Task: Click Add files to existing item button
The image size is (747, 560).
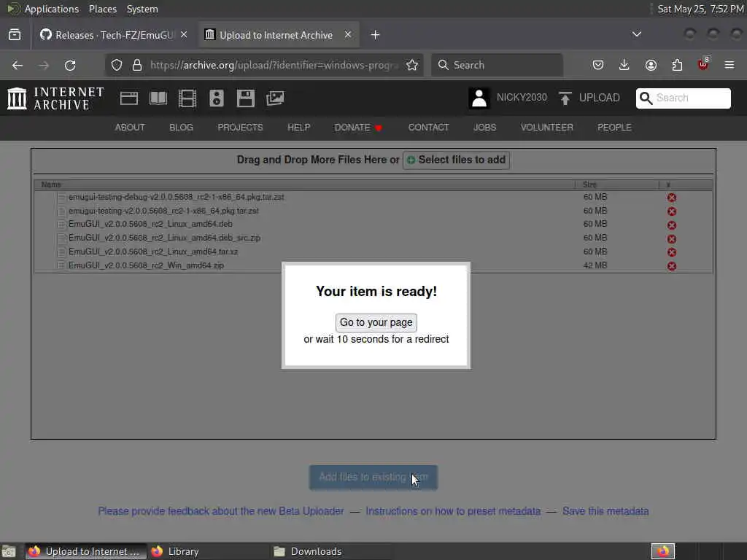Action: click(x=373, y=477)
